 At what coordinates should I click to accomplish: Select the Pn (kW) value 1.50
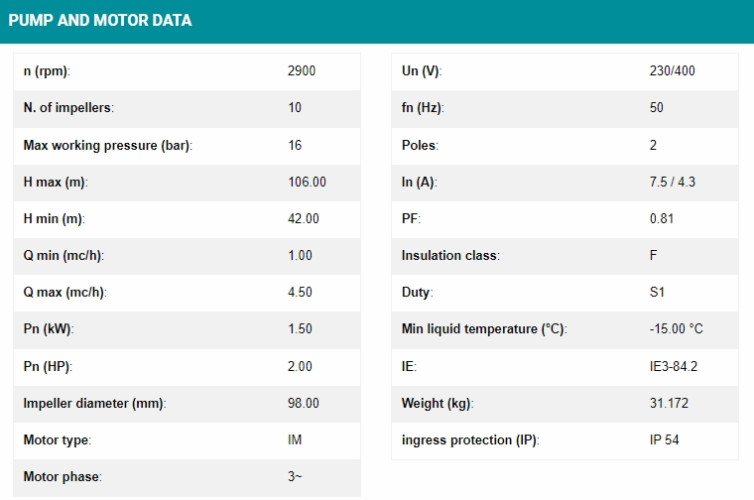tap(300, 329)
